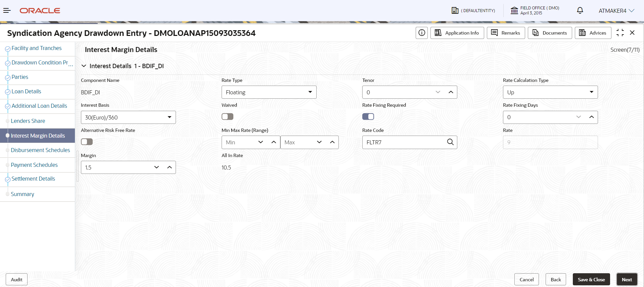This screenshot has height=287, width=644.
Task: Click the Back button
Action: click(556, 280)
